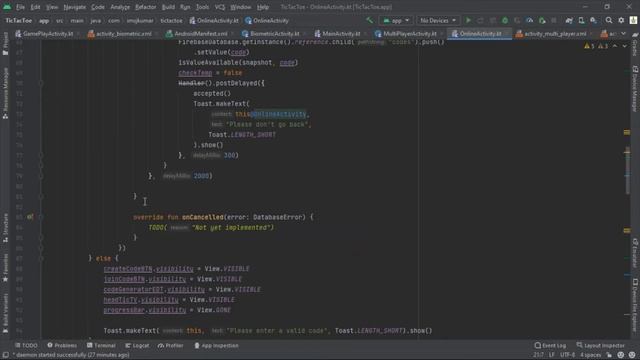This screenshot has width=640, height=360.
Task: Open the Refactor menu
Action: (145, 7)
